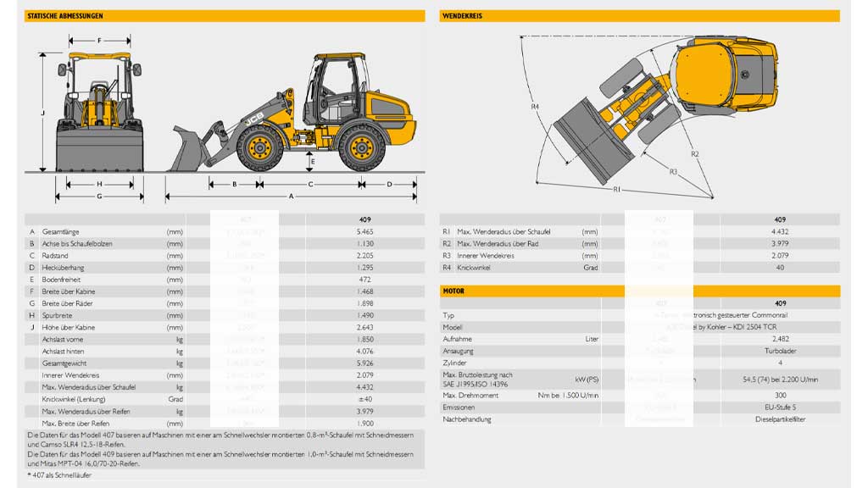The height and width of the screenshot is (488, 868).
Task: Select the front-view loader drawing
Action: click(100, 112)
